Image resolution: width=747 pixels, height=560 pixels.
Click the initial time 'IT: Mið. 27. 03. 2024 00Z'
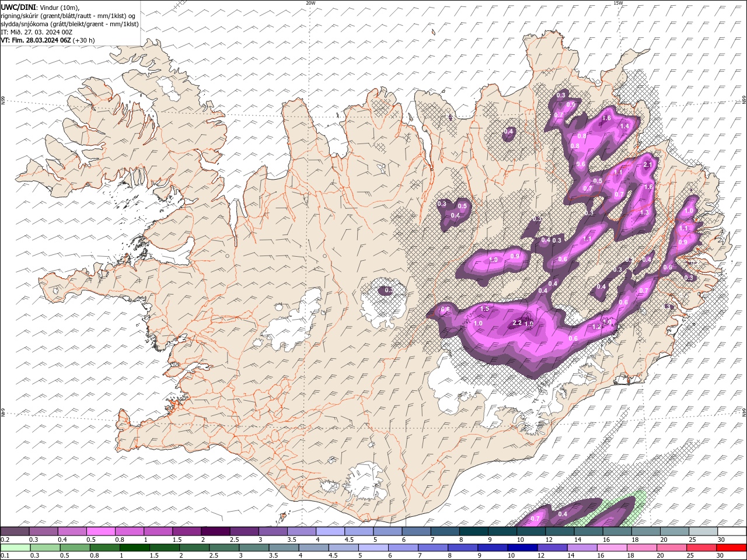point(36,32)
